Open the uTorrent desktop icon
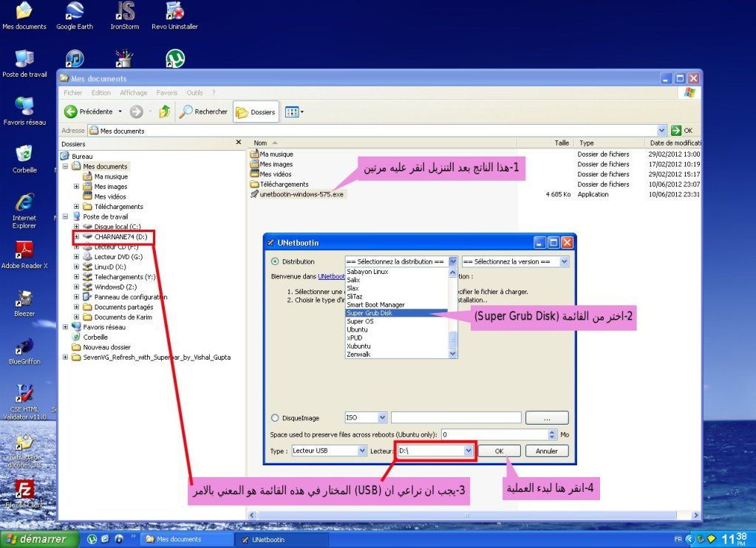 click(175, 58)
